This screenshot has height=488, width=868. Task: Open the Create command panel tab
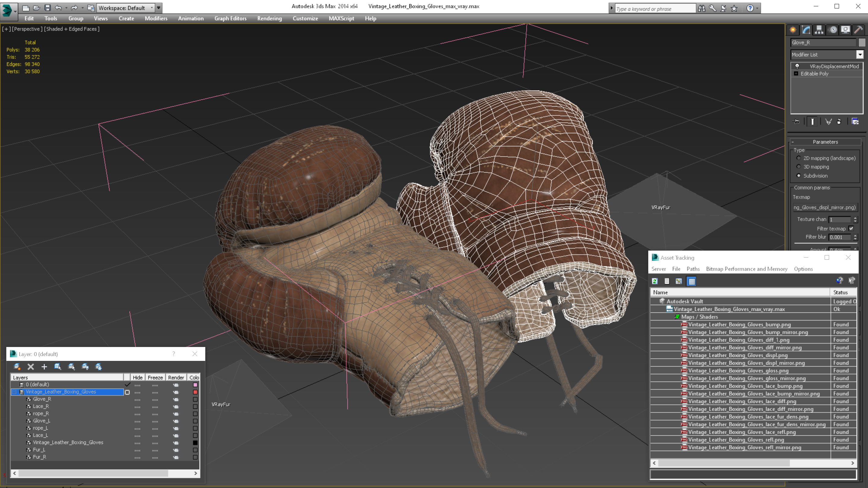tap(793, 30)
